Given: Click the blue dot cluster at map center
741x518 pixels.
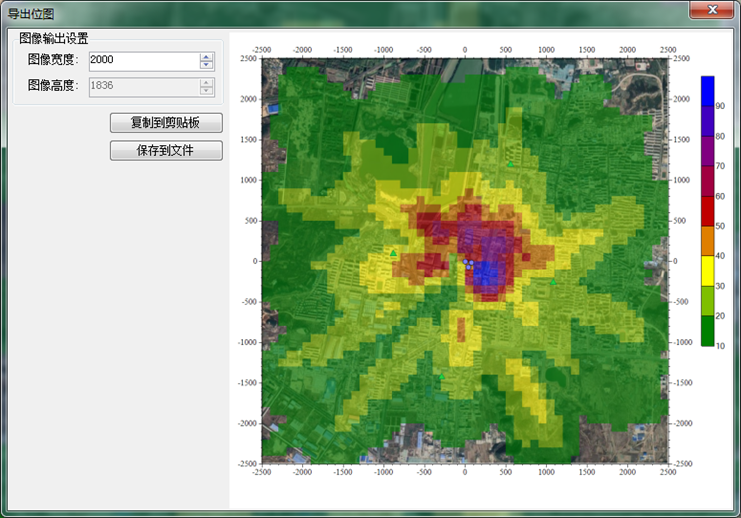Looking at the screenshot, I should (468, 264).
